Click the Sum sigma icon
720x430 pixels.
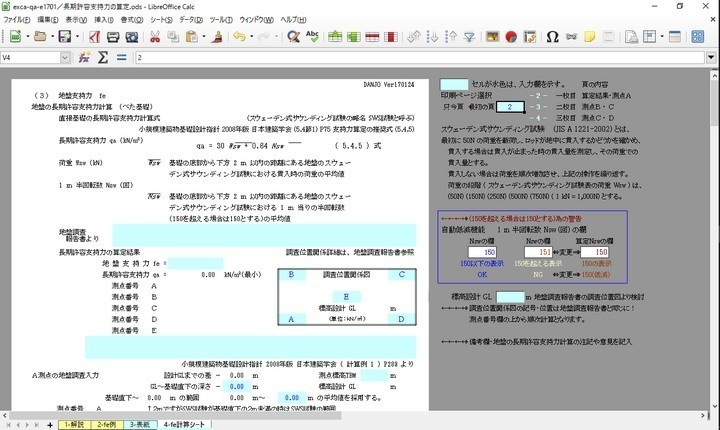click(x=103, y=57)
